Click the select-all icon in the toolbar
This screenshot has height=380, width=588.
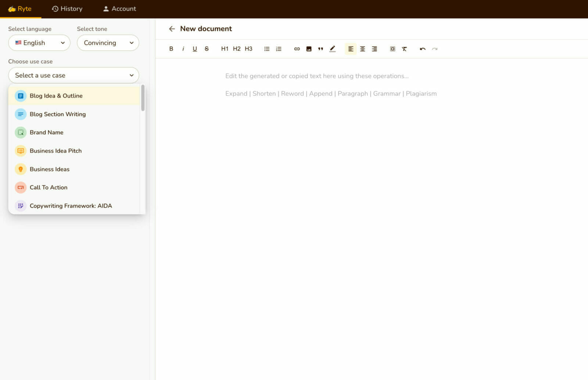point(392,49)
